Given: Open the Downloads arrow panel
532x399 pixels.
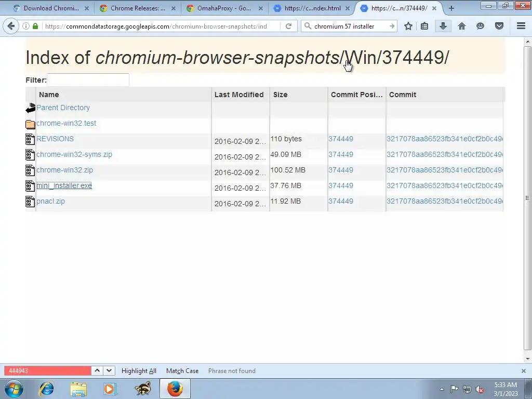Looking at the screenshot, I should pos(443,26).
